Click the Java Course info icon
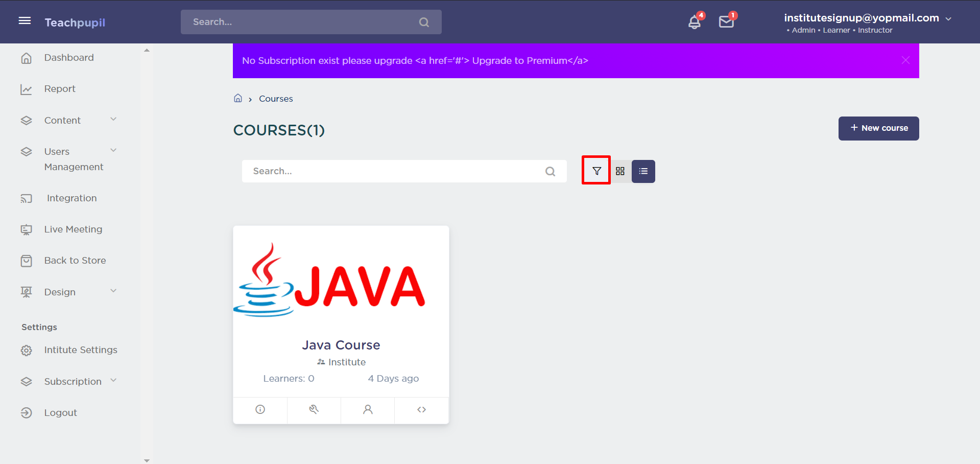This screenshot has height=464, width=980. (260, 409)
